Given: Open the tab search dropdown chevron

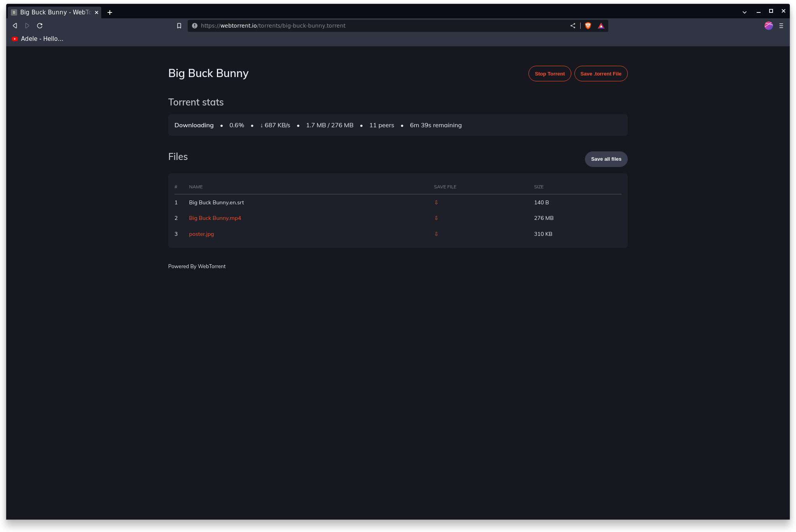Looking at the screenshot, I should 744,12.
